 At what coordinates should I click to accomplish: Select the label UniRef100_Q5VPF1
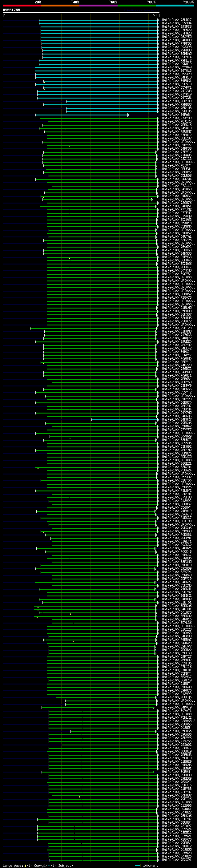177,88
